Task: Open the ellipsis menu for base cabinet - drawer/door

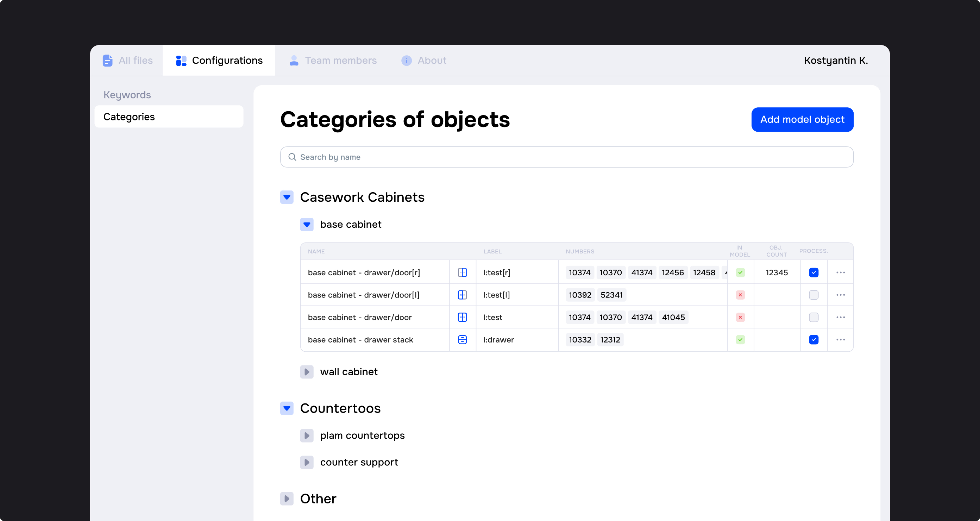Action: coord(841,317)
